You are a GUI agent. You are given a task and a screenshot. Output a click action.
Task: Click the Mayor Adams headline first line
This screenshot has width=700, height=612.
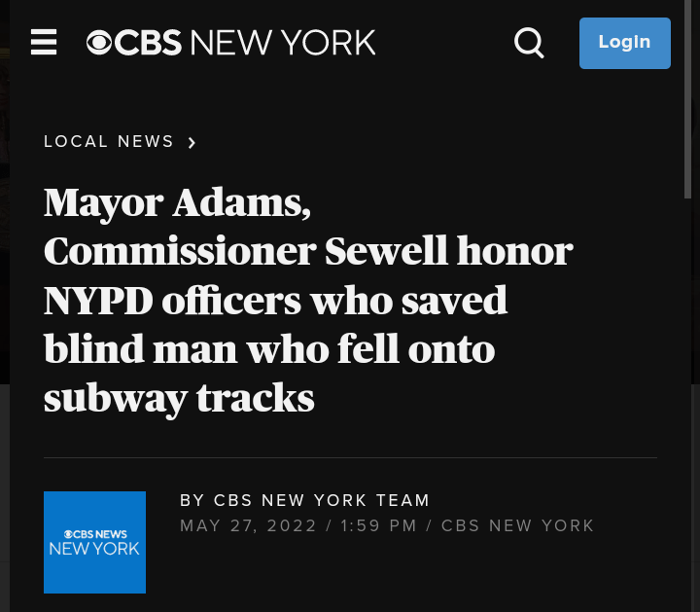coord(177,202)
